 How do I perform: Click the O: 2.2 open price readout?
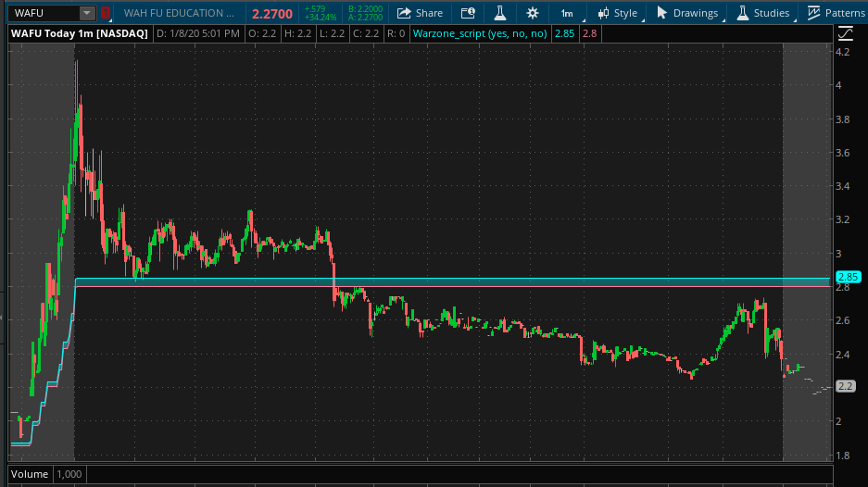click(262, 33)
